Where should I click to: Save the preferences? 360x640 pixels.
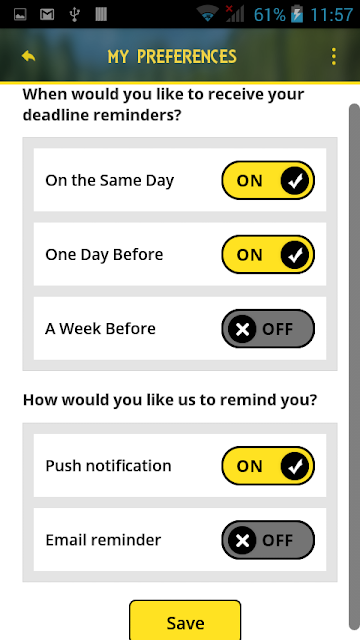[x=185, y=620]
